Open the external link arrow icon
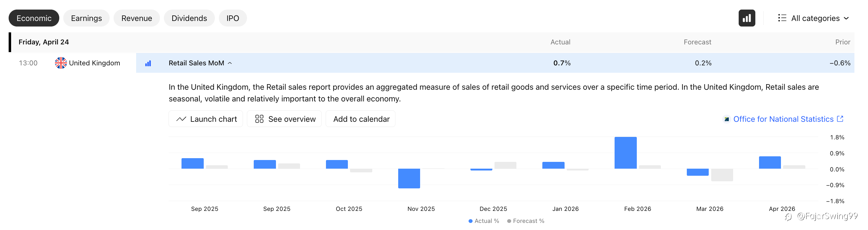Image resolution: width=868 pixels, height=230 pixels. (x=840, y=119)
